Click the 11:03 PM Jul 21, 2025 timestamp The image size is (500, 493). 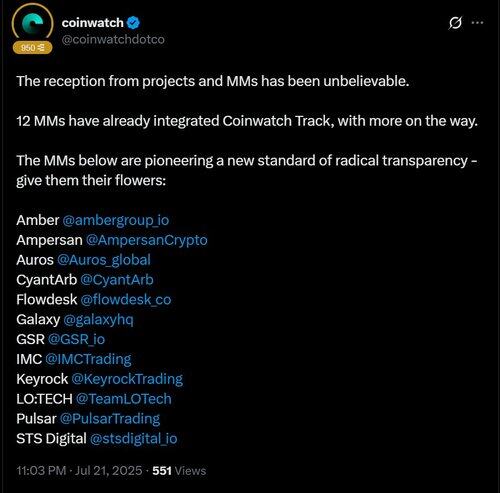[x=79, y=471]
